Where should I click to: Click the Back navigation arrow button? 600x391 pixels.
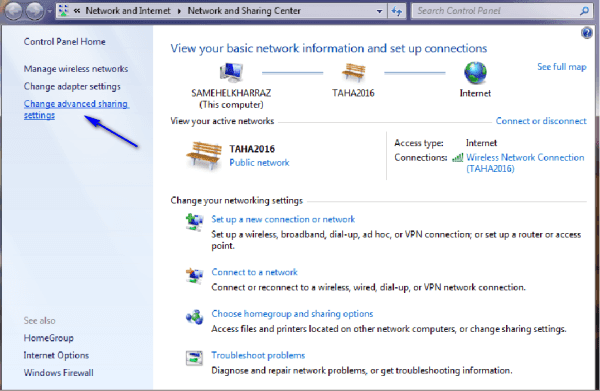pos(13,11)
